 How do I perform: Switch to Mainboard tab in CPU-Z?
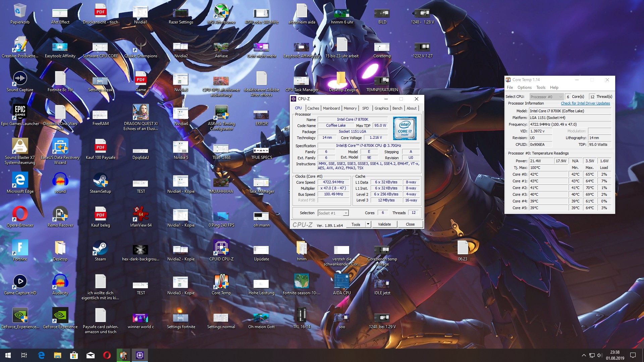pyautogui.click(x=331, y=108)
